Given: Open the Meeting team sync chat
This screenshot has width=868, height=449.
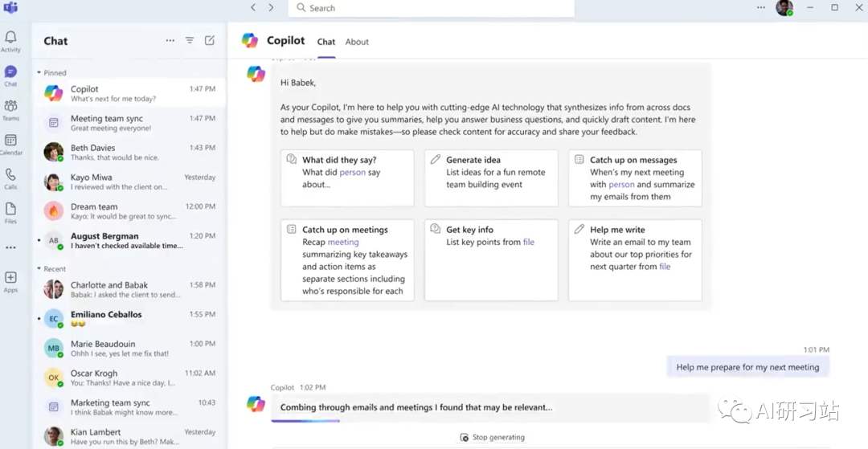Looking at the screenshot, I should pos(129,123).
